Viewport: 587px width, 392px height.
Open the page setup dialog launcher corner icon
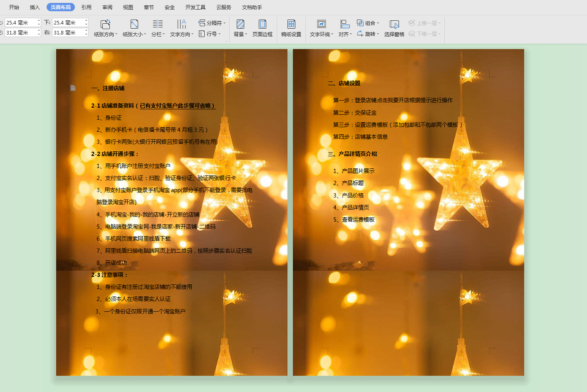[x=226, y=40]
